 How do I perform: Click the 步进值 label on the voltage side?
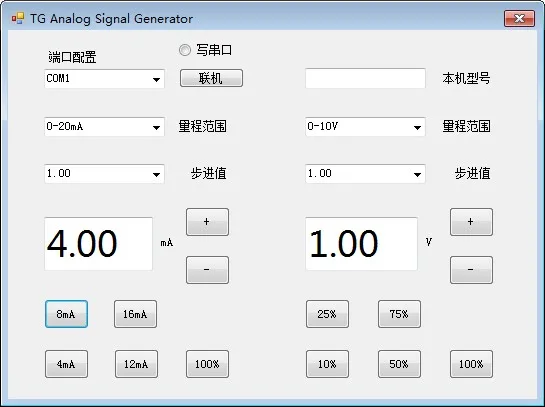(473, 173)
